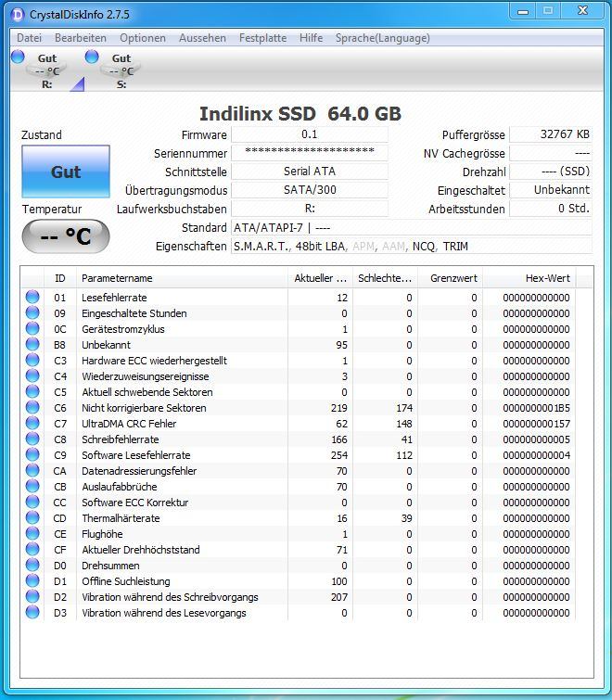
Task: Click status orb of B8 Unbekannt row
Action: 32,344
